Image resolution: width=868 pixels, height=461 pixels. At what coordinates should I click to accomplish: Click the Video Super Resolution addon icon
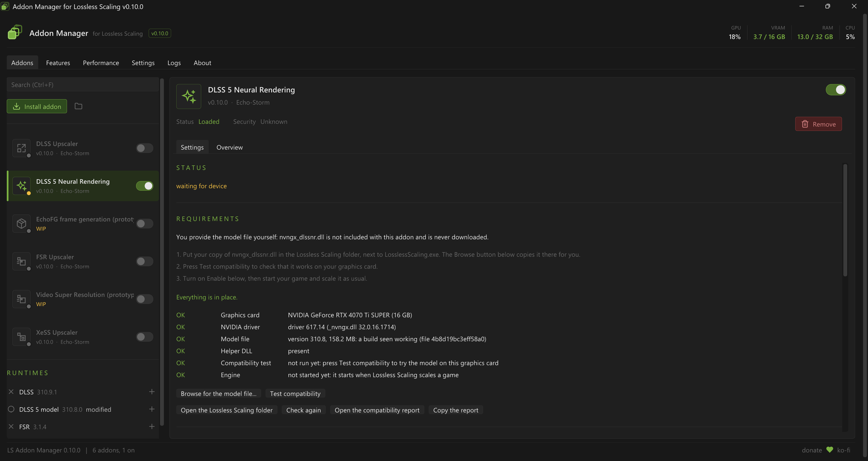pos(21,299)
